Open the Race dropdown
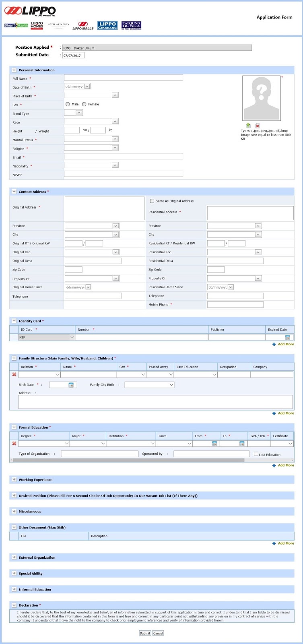 (x=91, y=122)
